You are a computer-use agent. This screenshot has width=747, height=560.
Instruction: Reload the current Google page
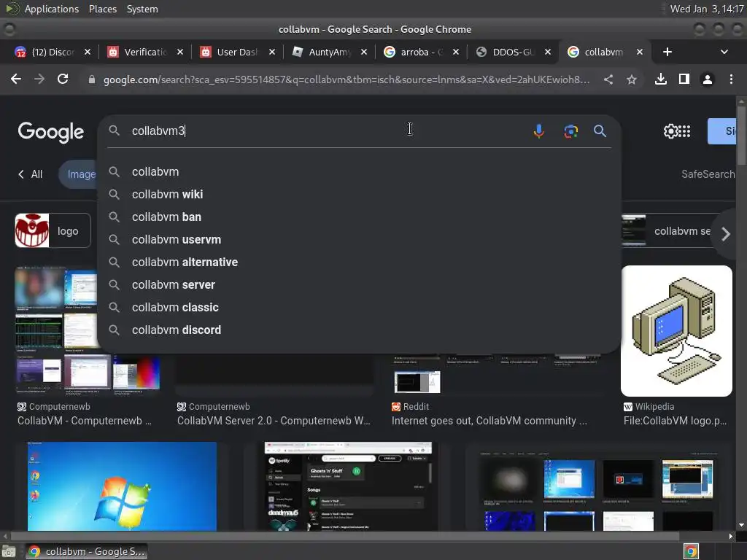tap(63, 79)
